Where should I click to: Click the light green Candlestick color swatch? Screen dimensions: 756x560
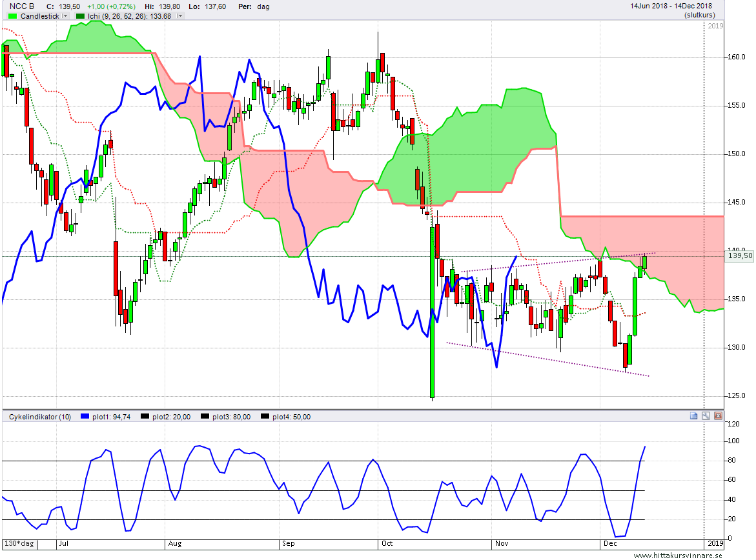[12, 16]
